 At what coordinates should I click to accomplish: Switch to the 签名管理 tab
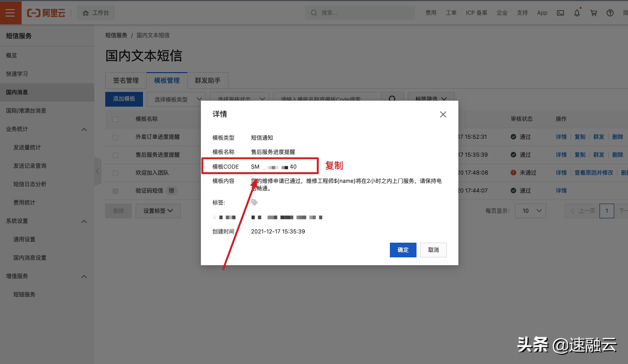pyautogui.click(x=126, y=80)
